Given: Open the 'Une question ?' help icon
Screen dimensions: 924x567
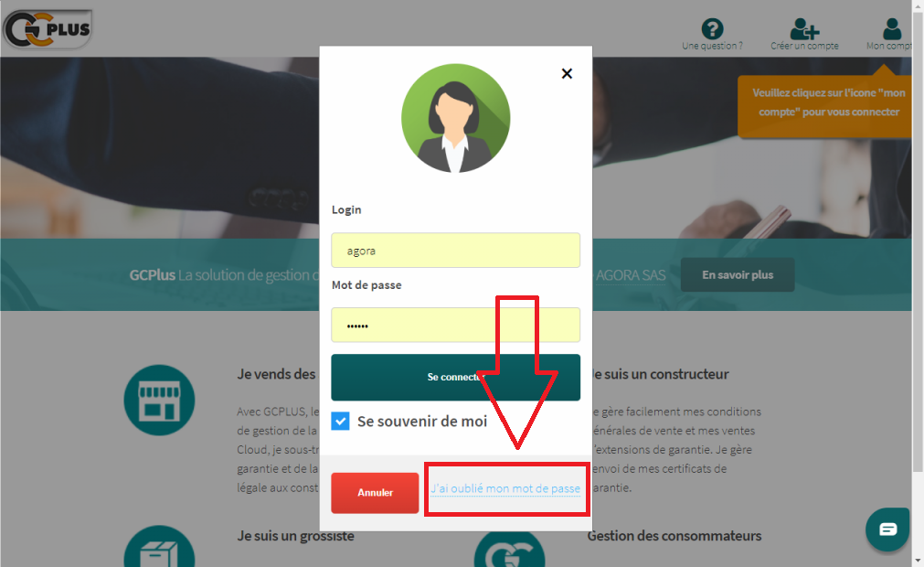Looking at the screenshot, I should pos(712,29).
